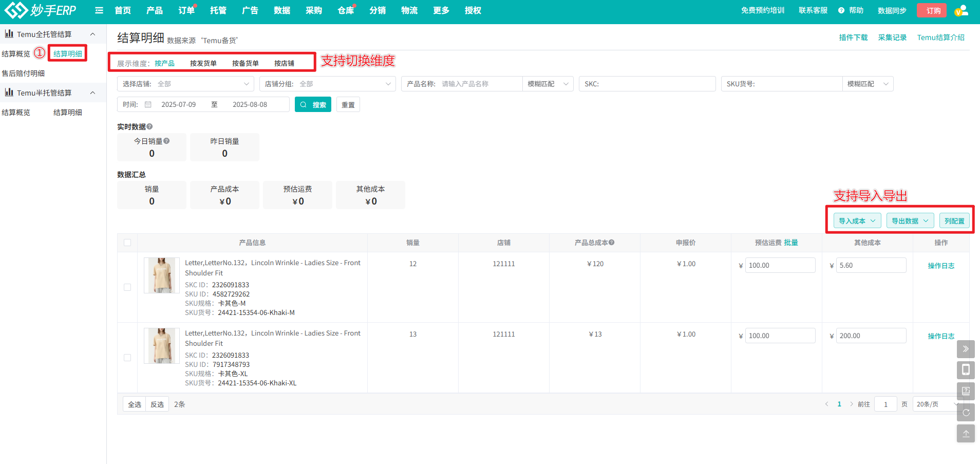The width and height of the screenshot is (980, 464).
Task: Click the refresh floating icon
Action: tap(966, 413)
